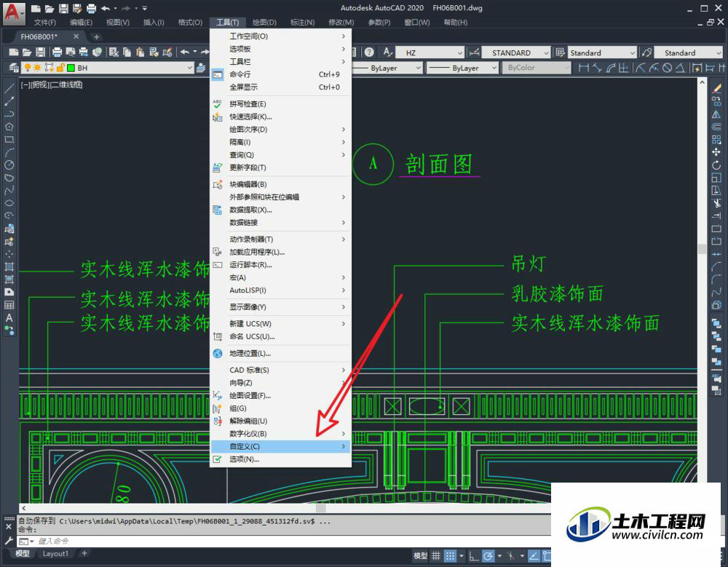Toggle ortho mode in status bar
The image size is (728, 567).
474,555
